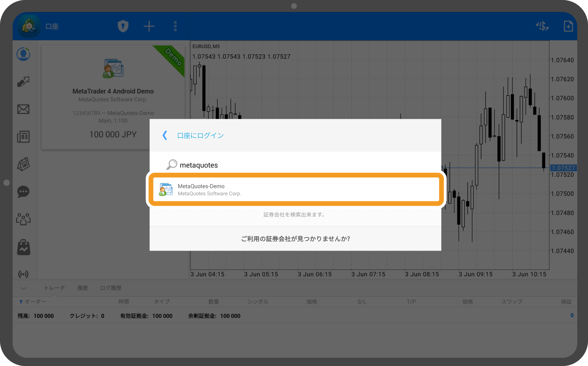Open the signals broadcast icon
This screenshot has width=588, height=366.
point(23,274)
